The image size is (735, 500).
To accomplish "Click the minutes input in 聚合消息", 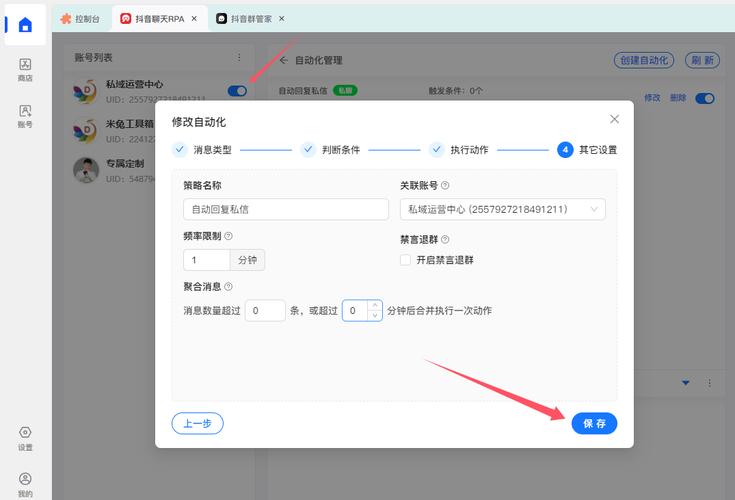I will point(355,311).
